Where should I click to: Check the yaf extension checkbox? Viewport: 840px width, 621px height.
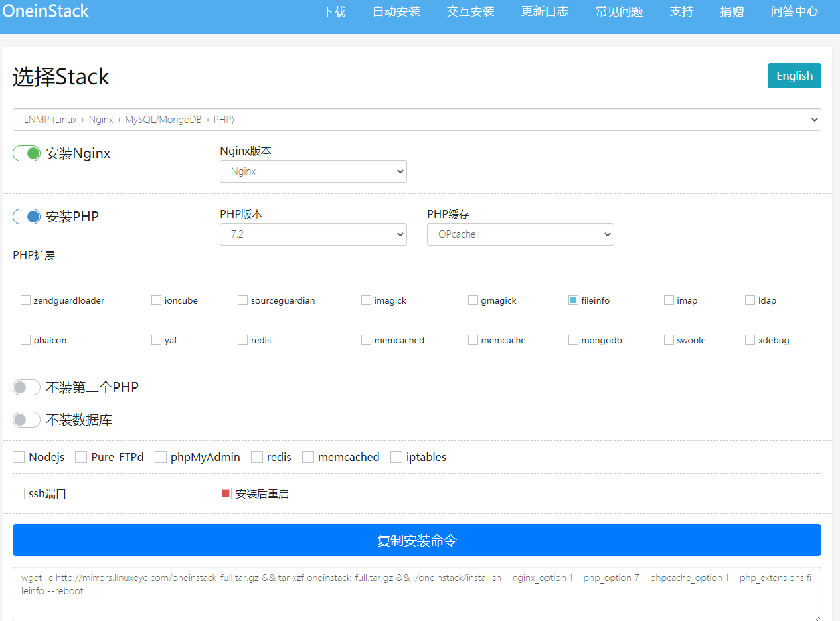click(x=156, y=340)
